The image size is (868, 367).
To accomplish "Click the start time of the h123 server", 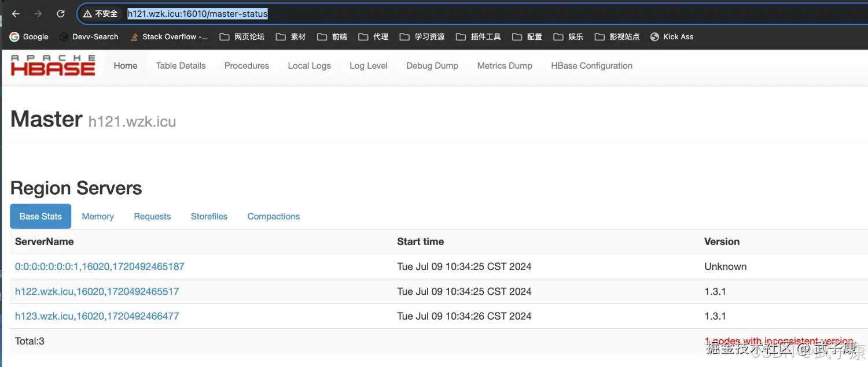I will (x=464, y=316).
